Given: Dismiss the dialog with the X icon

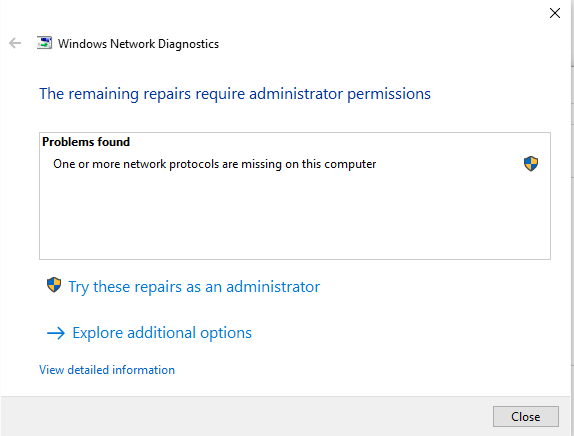Looking at the screenshot, I should [555, 13].
